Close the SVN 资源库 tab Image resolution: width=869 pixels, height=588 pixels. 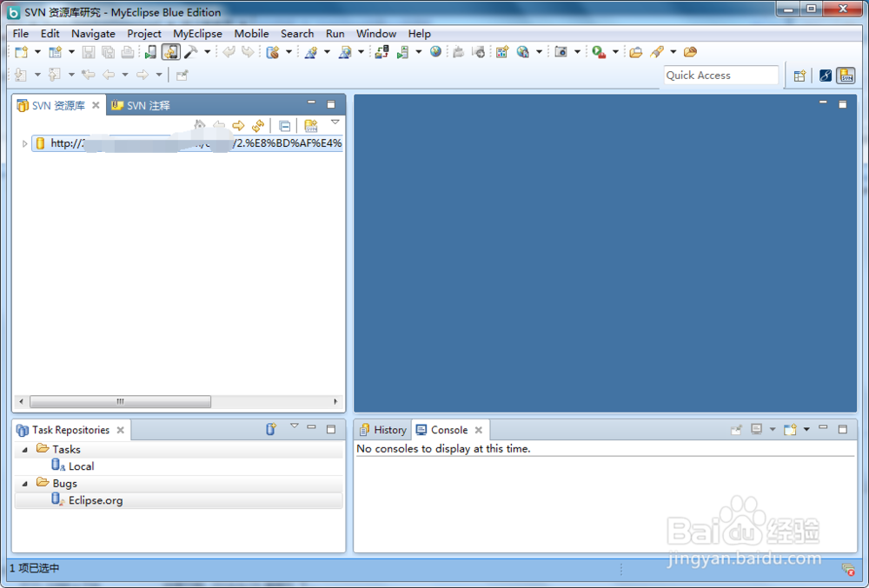click(x=96, y=105)
